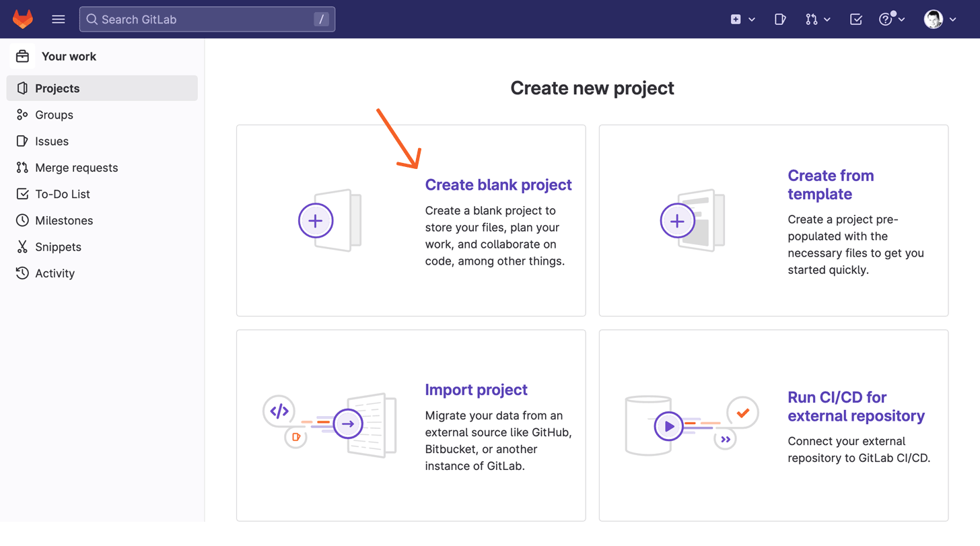Click the Snippets icon in sidebar
The image size is (980, 546).
click(x=22, y=246)
